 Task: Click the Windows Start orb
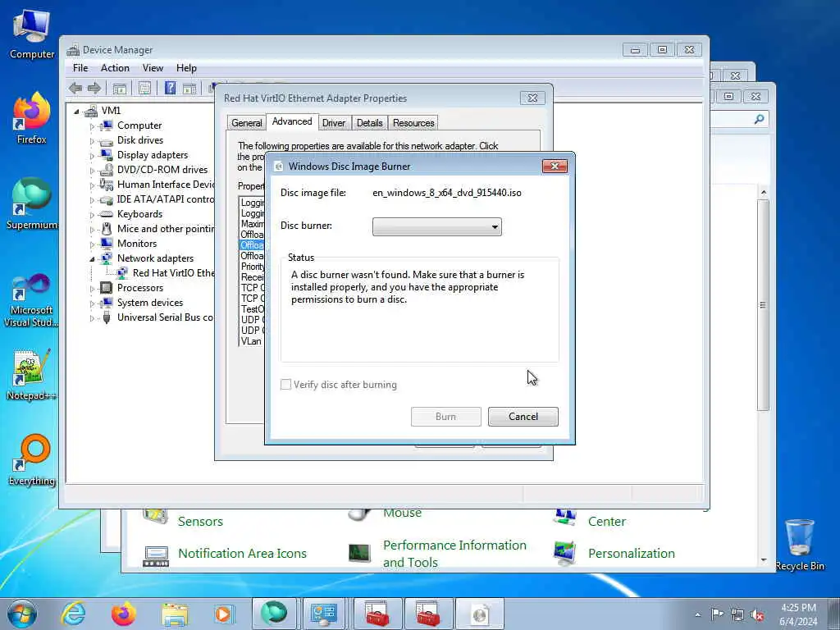pyautogui.click(x=22, y=614)
